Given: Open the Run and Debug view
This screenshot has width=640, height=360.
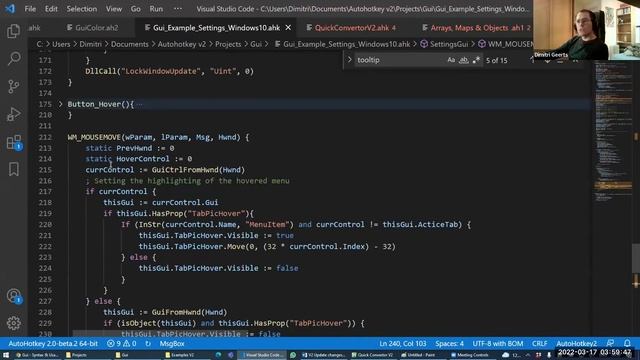Looking at the screenshot, I should point(13,114).
